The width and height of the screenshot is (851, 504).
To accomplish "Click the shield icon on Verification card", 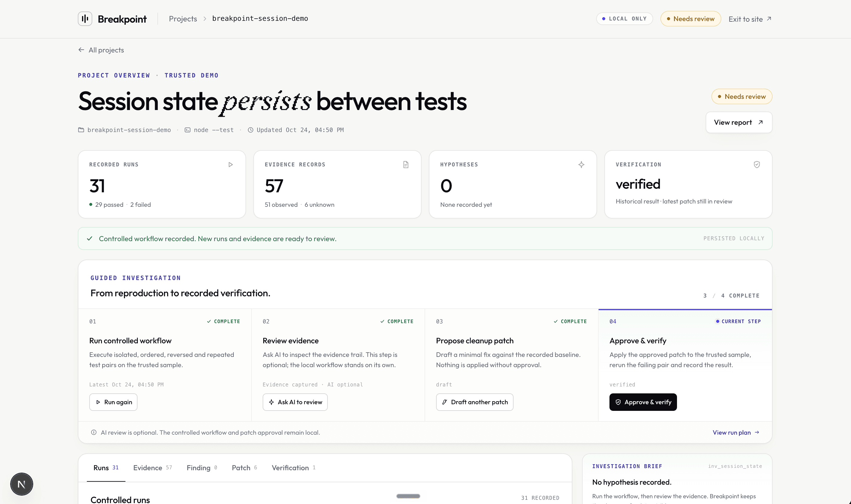I will (x=757, y=165).
